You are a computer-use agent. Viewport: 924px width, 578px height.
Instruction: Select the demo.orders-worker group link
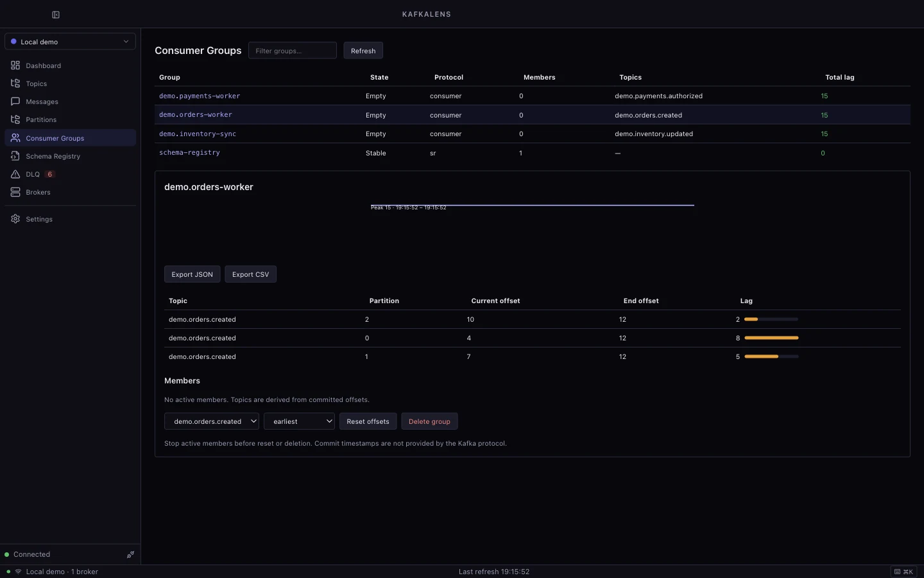tap(196, 115)
